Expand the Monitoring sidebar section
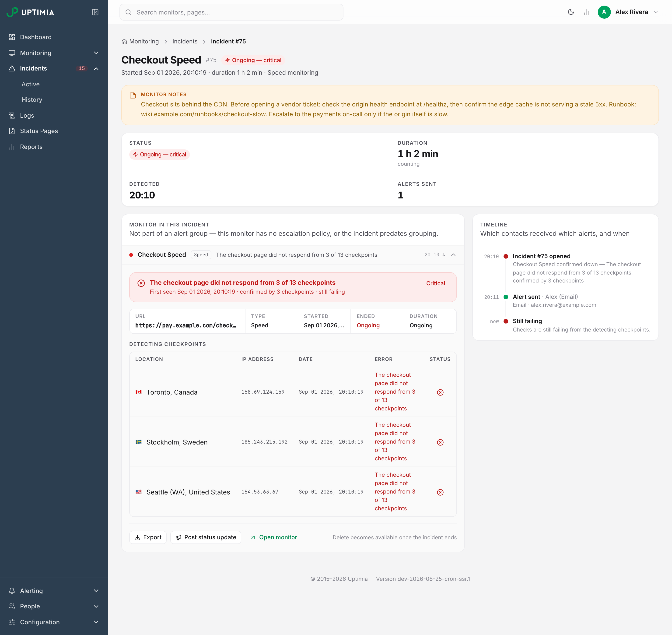Screen dimensions: 672x635 tap(54, 53)
